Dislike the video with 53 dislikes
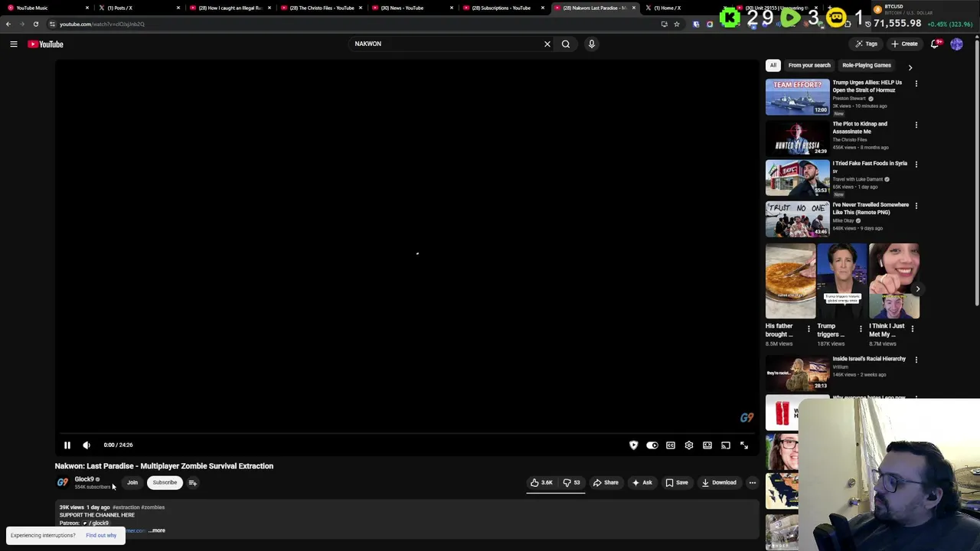This screenshot has height=551, width=980. click(572, 482)
